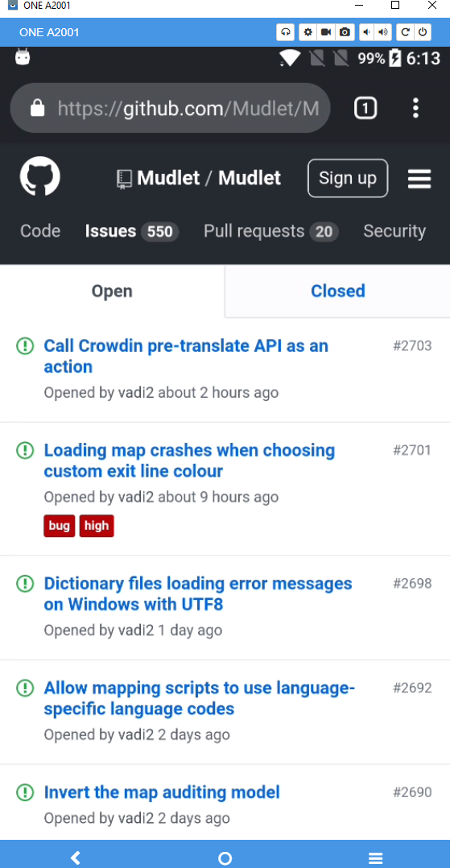Click issue number #2690

pyautogui.click(x=412, y=792)
